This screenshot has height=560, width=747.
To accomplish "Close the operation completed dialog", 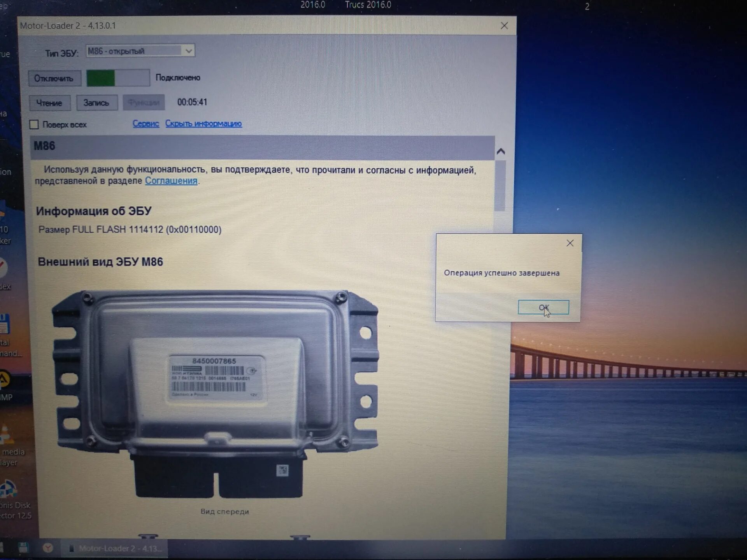I will pyautogui.click(x=570, y=243).
